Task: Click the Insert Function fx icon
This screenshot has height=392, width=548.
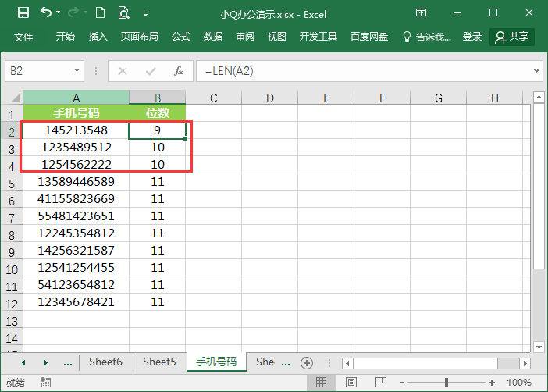Action: coord(179,71)
